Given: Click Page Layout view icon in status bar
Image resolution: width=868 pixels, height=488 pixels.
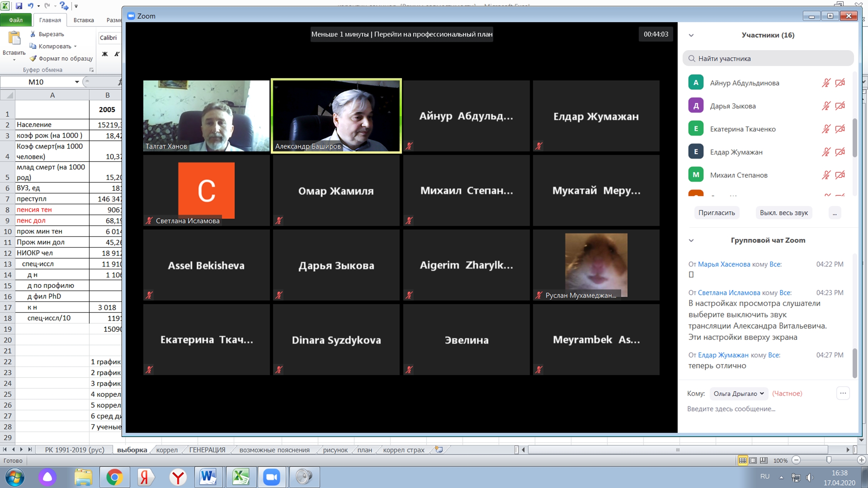Looking at the screenshot, I should tap(753, 460).
